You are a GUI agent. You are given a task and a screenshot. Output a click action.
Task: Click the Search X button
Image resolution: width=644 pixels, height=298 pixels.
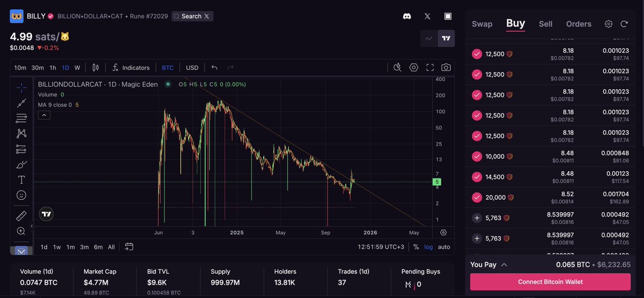coord(192,16)
